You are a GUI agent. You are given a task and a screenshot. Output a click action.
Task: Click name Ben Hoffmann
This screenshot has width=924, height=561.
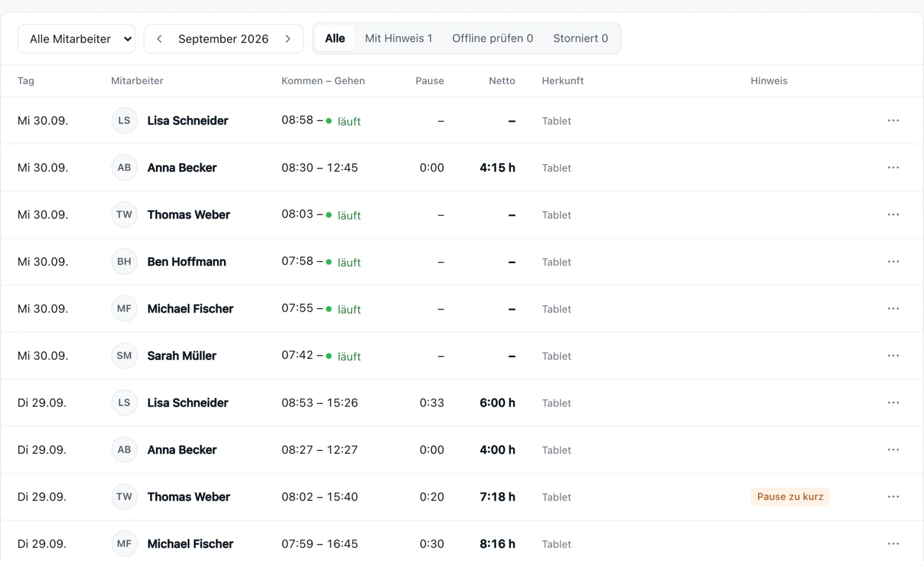pyautogui.click(x=187, y=261)
